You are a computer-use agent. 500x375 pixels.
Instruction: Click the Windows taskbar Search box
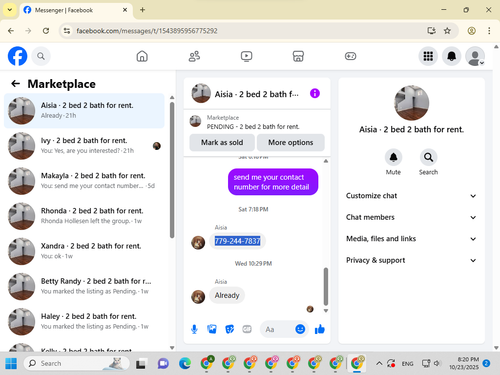coord(77,363)
